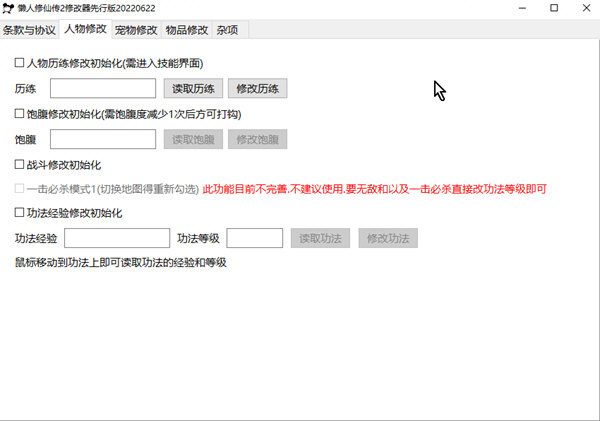Close the trainer window
The image size is (600, 421).
[586, 8]
